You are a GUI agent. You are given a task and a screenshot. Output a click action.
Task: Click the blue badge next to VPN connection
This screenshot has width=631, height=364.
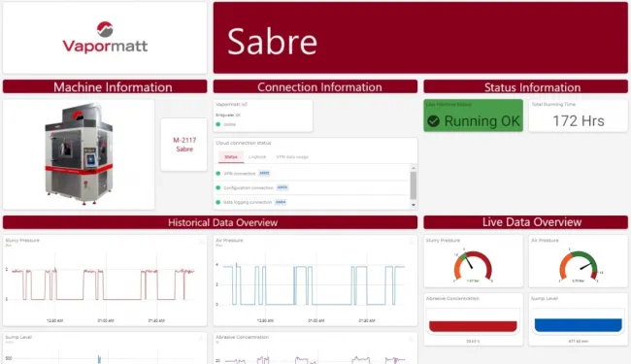click(x=264, y=173)
